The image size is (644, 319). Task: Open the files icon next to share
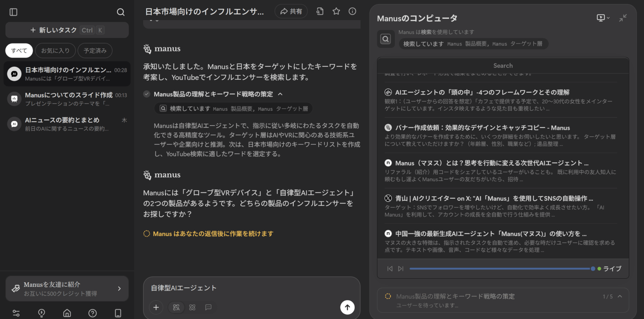coord(320,12)
